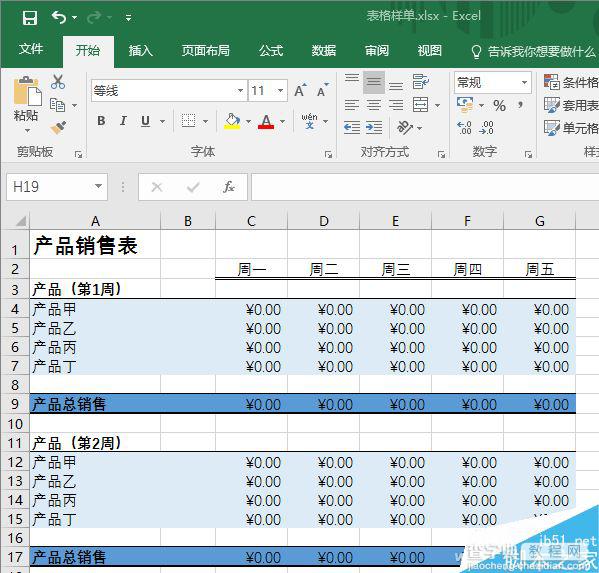The height and width of the screenshot is (573, 599).
Task: Click the Name Box showing H19
Action: point(57,187)
